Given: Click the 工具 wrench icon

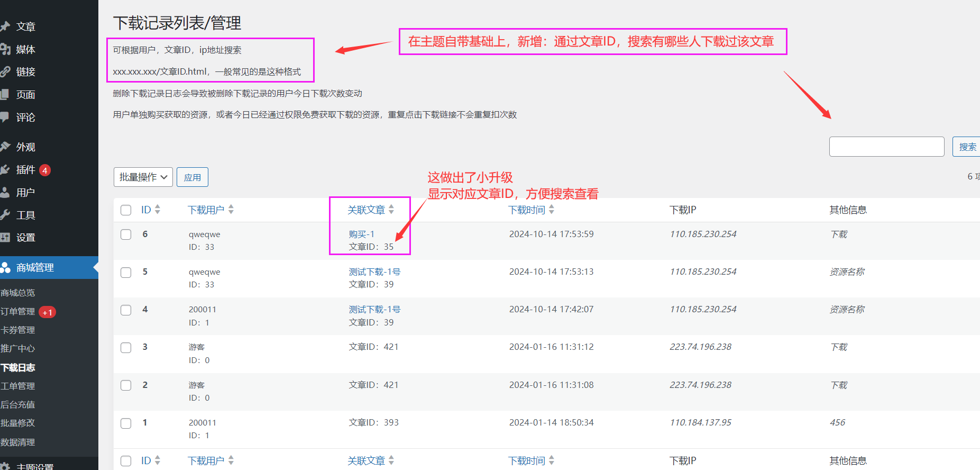Looking at the screenshot, I should coord(5,215).
